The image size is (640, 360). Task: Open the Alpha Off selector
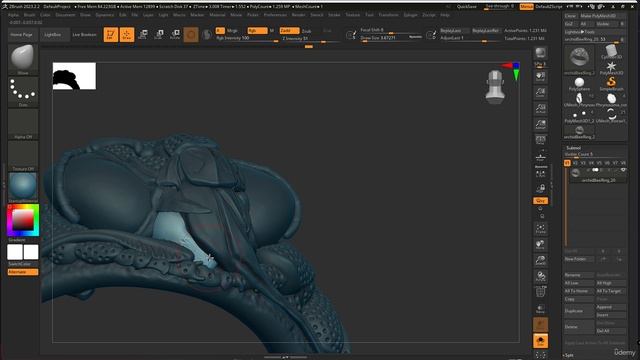point(23,124)
